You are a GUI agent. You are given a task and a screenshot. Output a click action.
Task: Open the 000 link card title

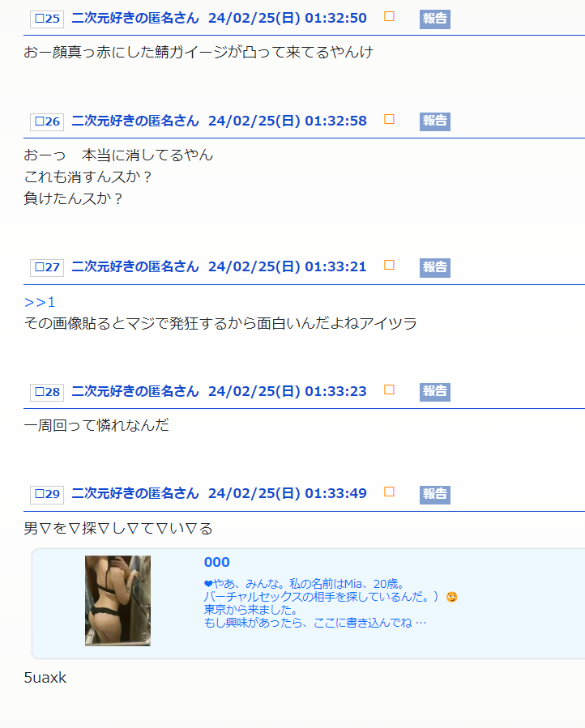point(217,562)
